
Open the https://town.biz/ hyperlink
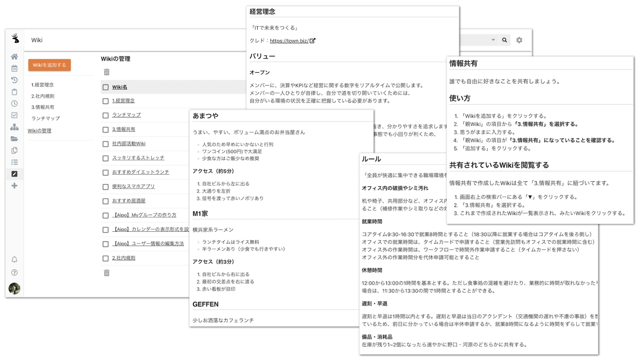[x=289, y=41]
